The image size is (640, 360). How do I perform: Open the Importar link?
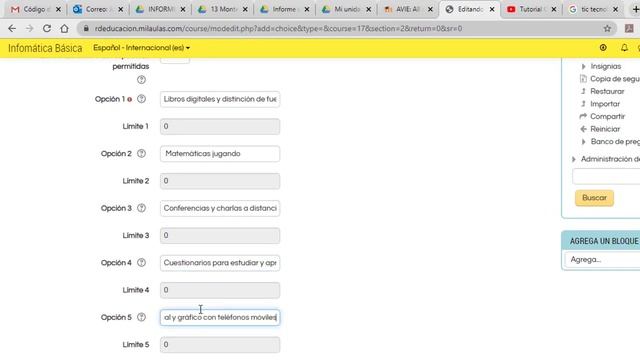(605, 104)
